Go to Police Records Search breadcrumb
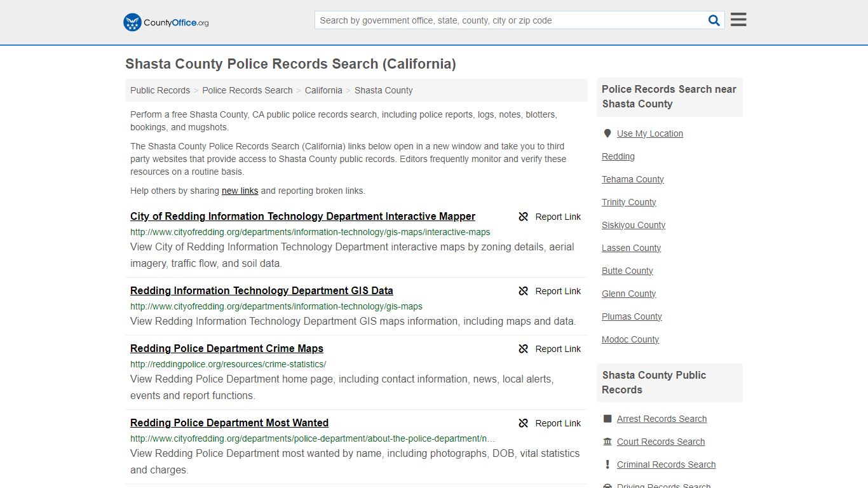This screenshot has height=488, width=868. click(247, 90)
